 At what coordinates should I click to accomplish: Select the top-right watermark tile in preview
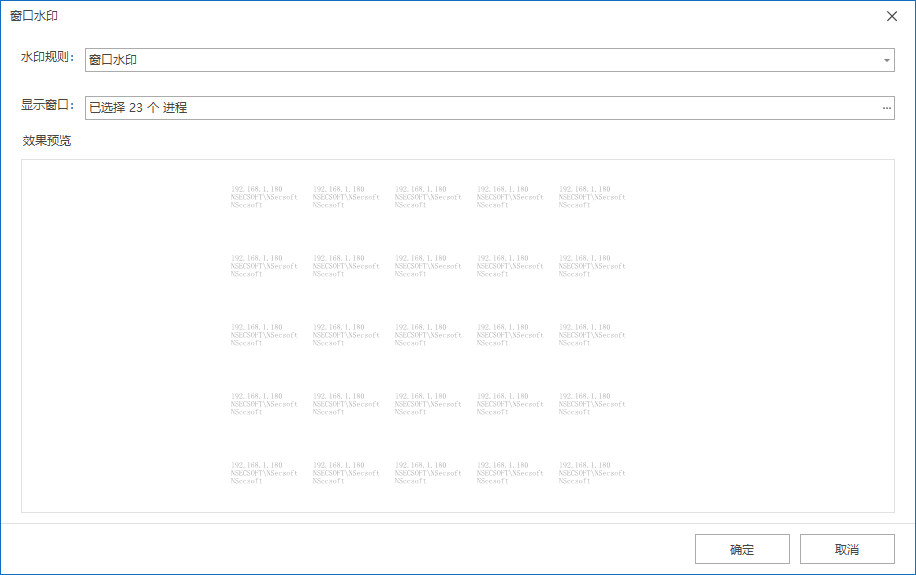pos(592,197)
